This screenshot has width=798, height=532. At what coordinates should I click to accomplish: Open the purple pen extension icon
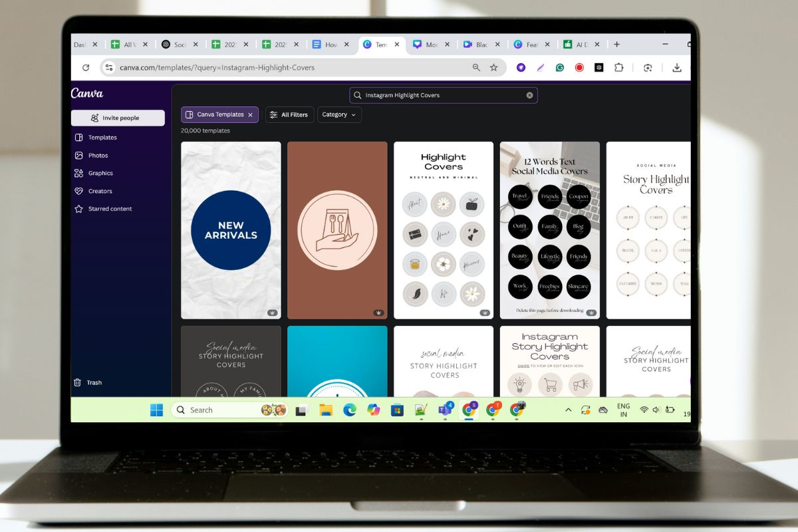pos(541,67)
